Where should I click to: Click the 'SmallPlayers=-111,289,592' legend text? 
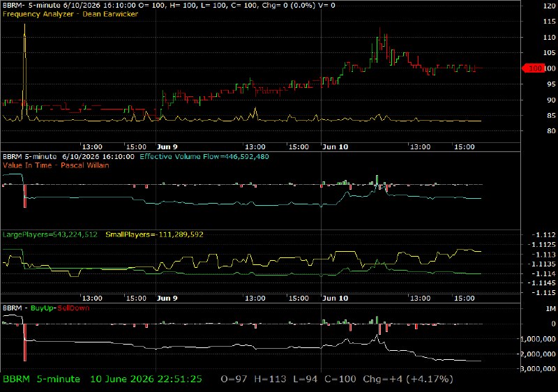tap(154, 235)
